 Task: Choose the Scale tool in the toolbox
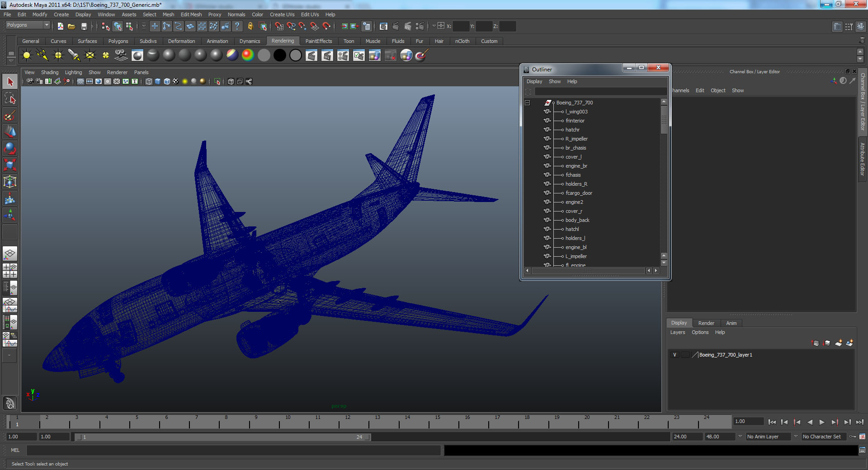[10, 165]
